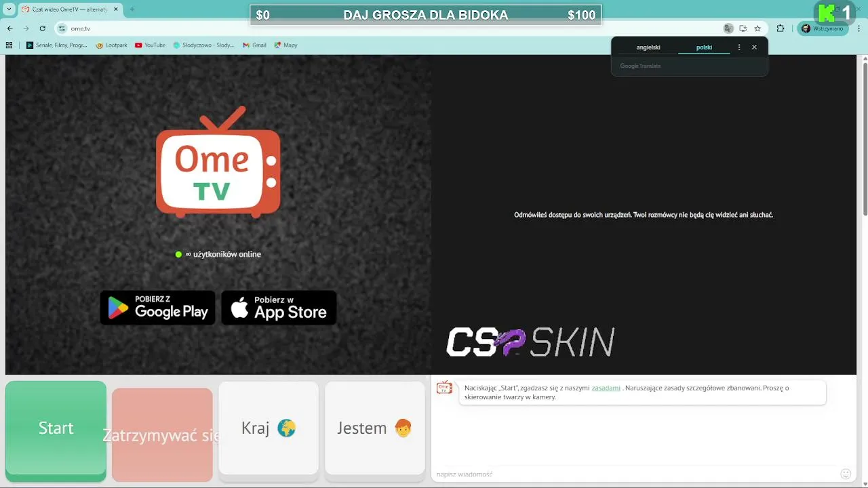Viewport: 868px width, 488px height.
Task: Click the green Start button
Action: 56,428
